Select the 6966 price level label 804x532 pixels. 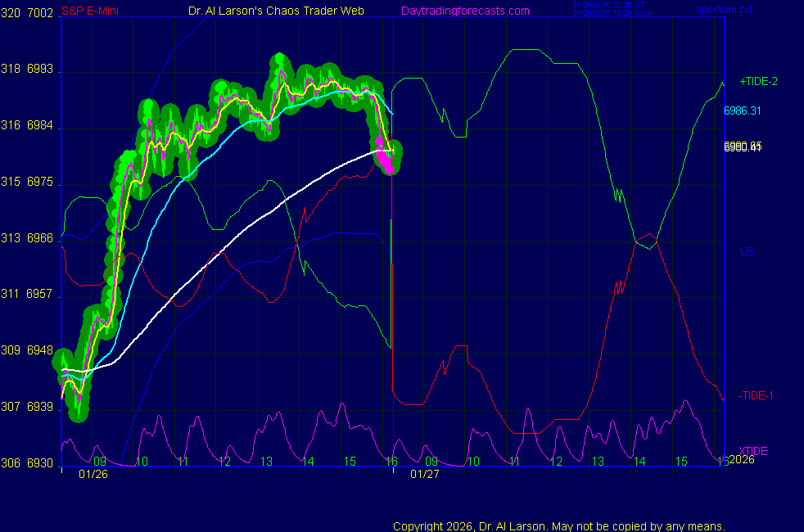pos(40,238)
